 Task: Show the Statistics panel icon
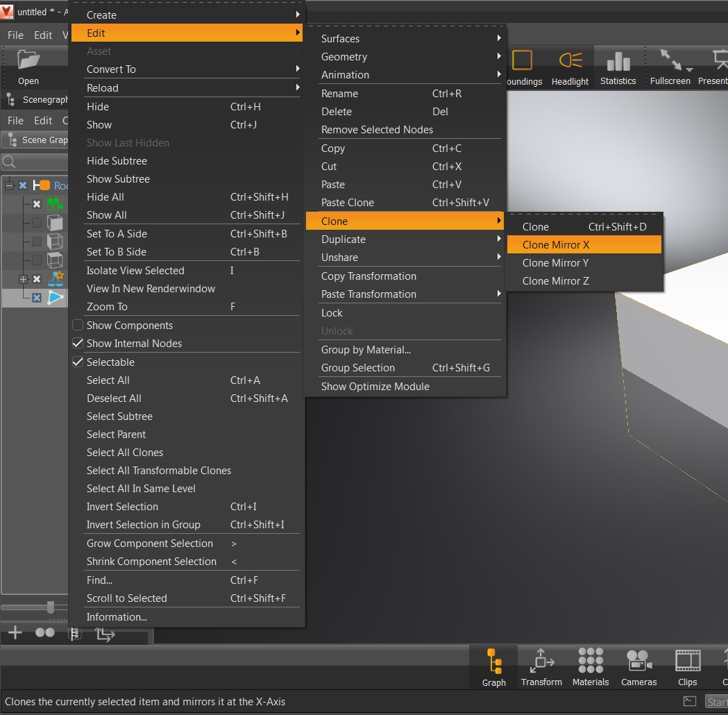pos(617,66)
